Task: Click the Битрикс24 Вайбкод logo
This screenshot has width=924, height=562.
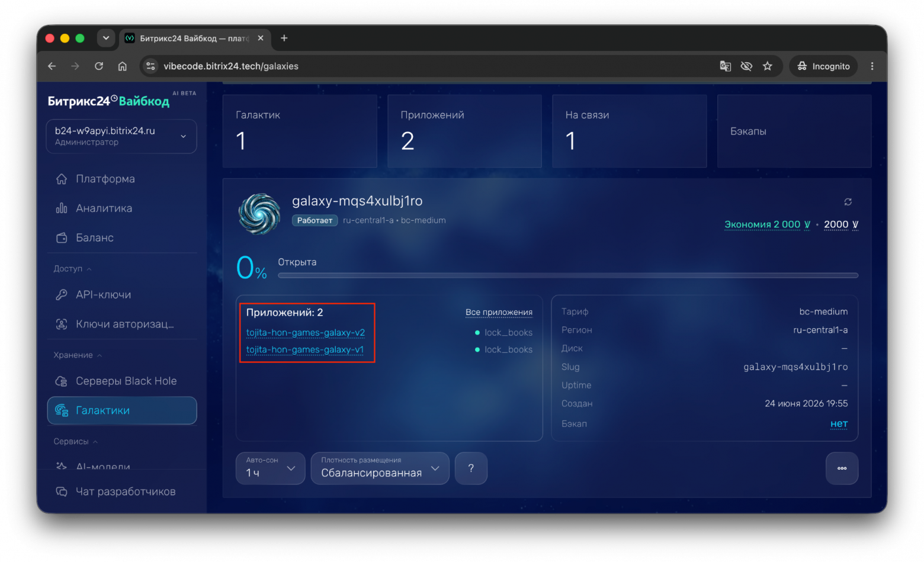Action: pyautogui.click(x=109, y=101)
